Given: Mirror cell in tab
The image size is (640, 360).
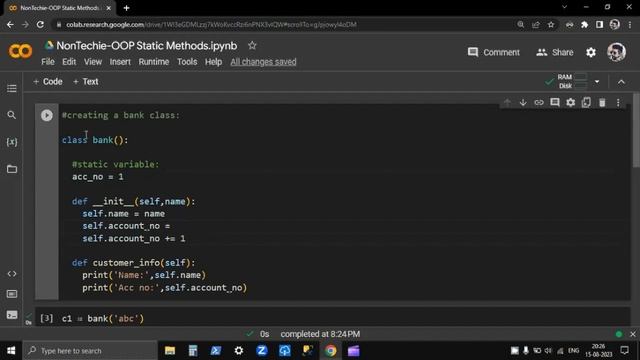Looking at the screenshot, I should (587, 102).
